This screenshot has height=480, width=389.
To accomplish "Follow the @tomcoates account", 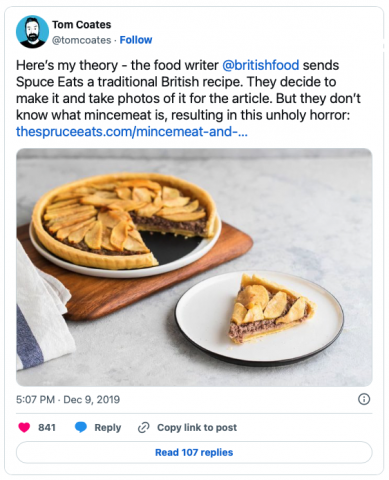I will point(136,40).
